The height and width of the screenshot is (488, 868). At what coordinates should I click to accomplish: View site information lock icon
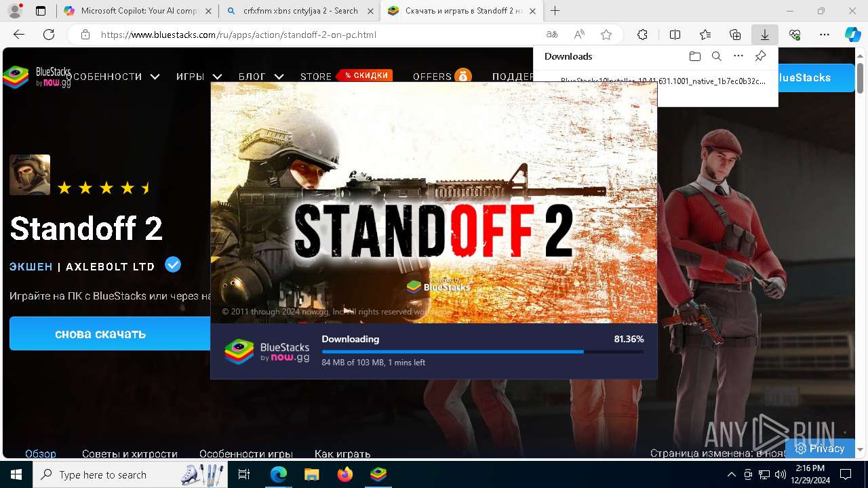click(x=85, y=35)
